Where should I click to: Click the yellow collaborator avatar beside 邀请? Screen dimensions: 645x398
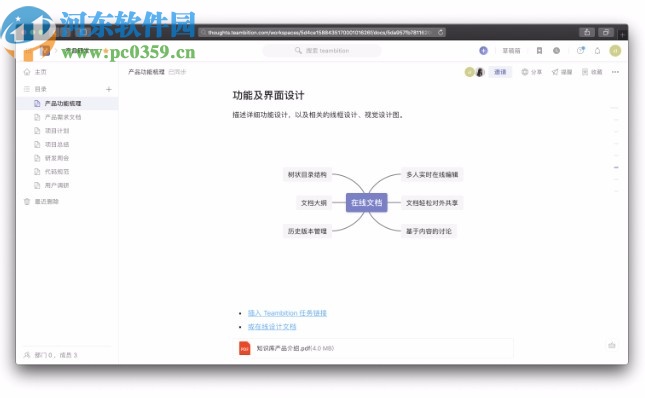[x=469, y=72]
